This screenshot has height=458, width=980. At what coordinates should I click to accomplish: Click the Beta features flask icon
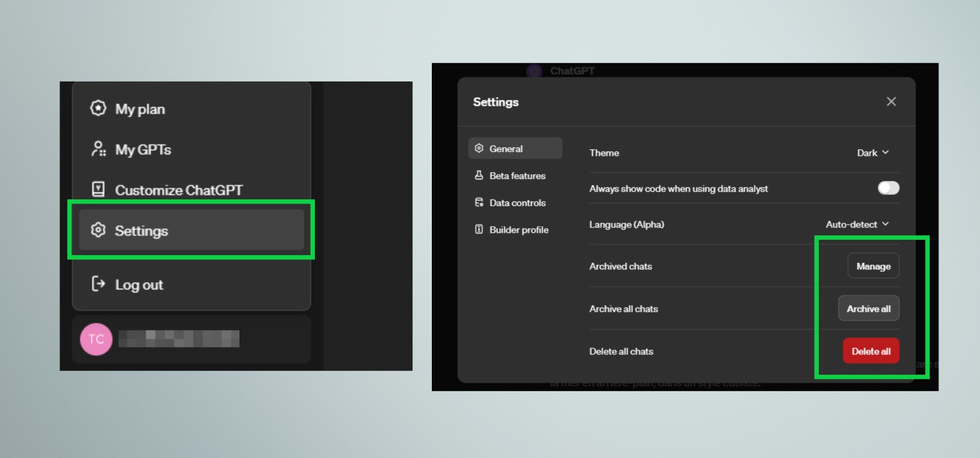[x=479, y=175]
